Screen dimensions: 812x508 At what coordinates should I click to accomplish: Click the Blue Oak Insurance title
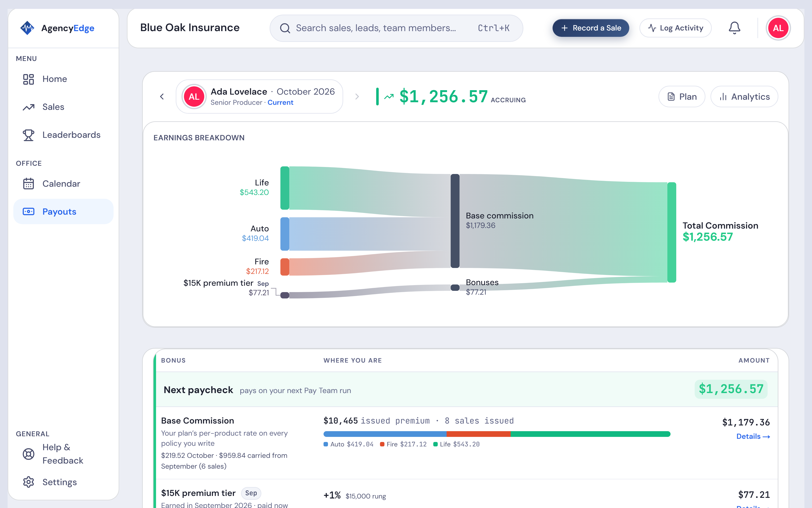coord(190,28)
